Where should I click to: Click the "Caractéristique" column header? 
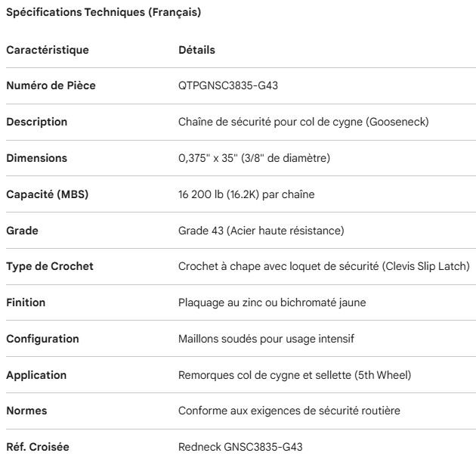tap(48, 50)
